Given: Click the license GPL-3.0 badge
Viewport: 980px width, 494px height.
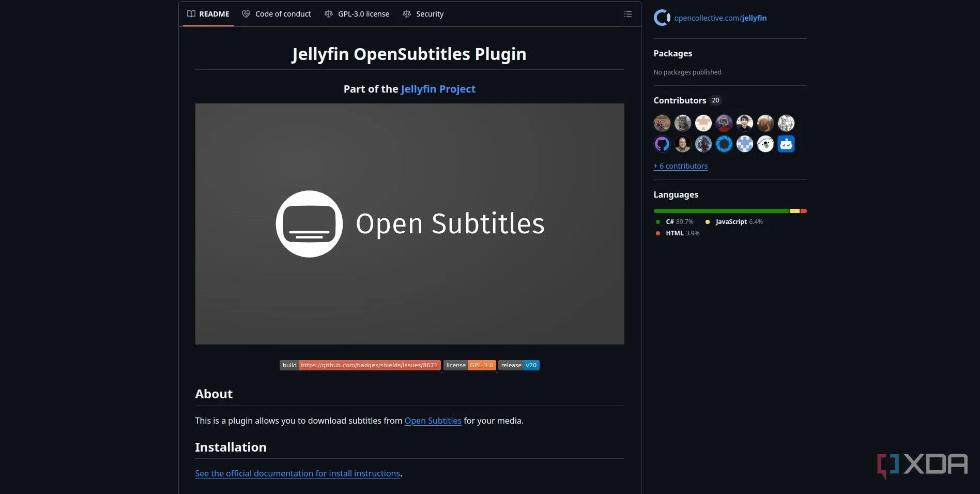Looking at the screenshot, I should 470,365.
